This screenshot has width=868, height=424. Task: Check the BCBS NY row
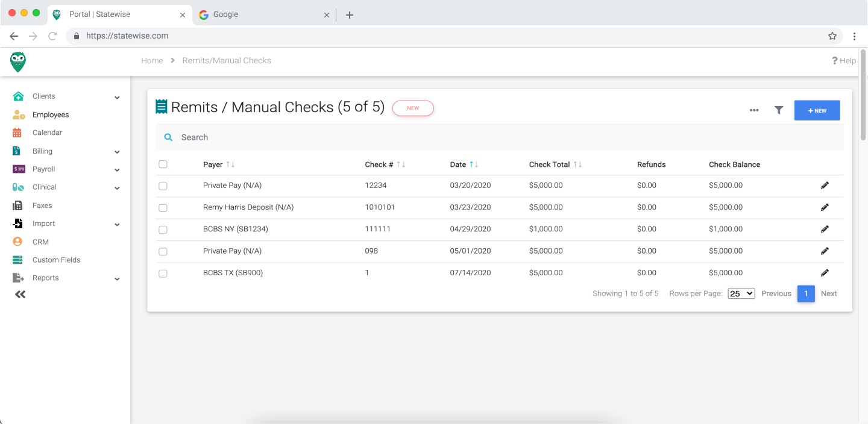click(163, 229)
